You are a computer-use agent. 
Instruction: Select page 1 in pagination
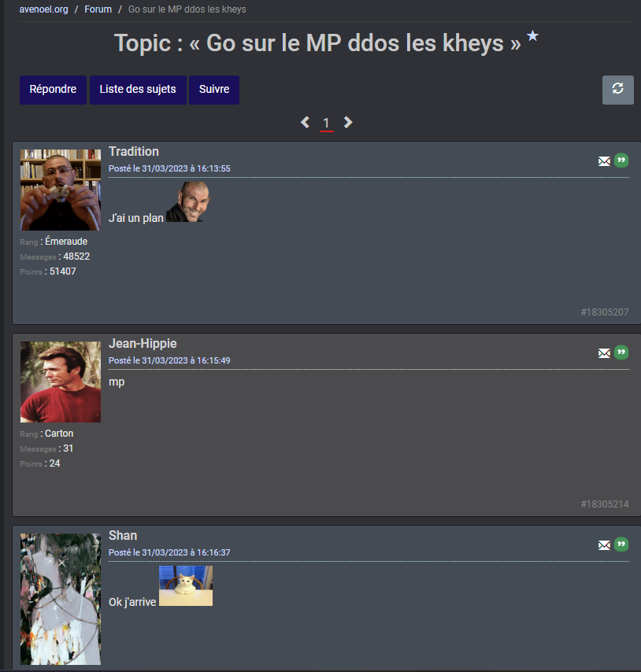tap(326, 124)
